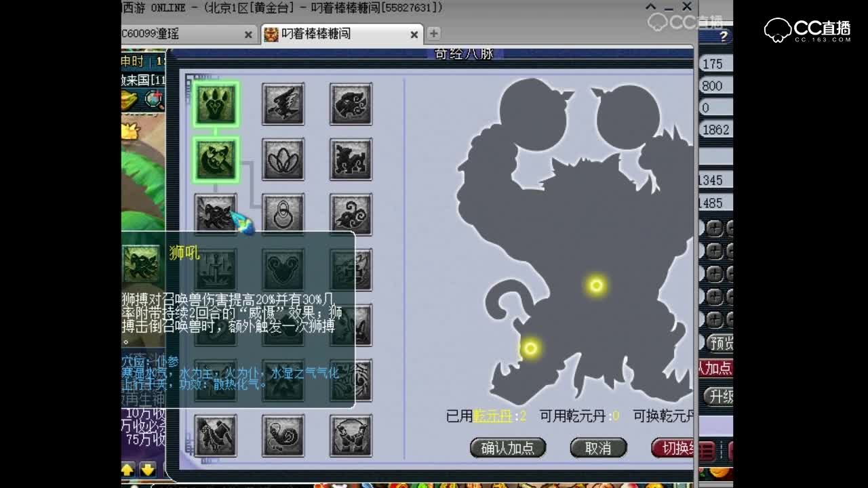The height and width of the screenshot is (488, 868).
Task: Click the 175 value field
Action: pyautogui.click(x=715, y=64)
